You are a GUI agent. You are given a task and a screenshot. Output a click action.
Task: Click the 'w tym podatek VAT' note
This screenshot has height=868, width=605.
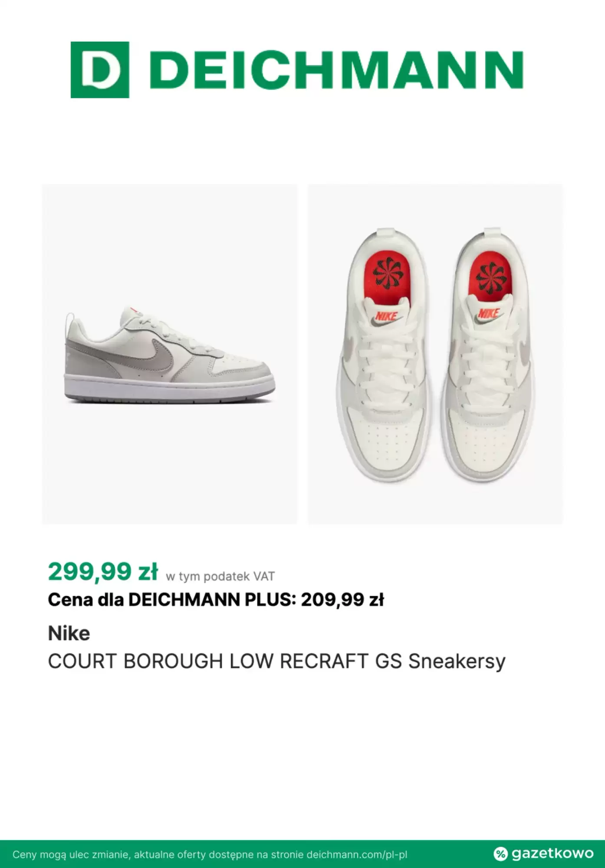pyautogui.click(x=220, y=576)
